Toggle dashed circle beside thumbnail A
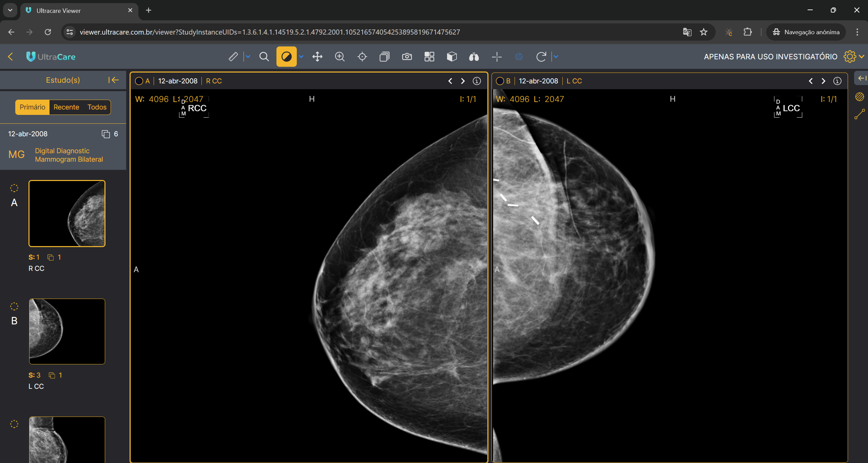The width and height of the screenshot is (868, 463). (x=14, y=188)
